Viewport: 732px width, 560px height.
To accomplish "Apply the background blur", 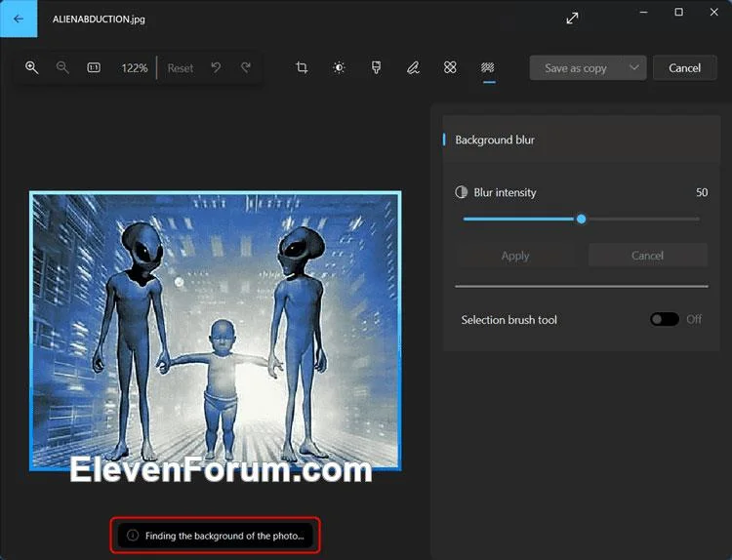I will tap(515, 256).
